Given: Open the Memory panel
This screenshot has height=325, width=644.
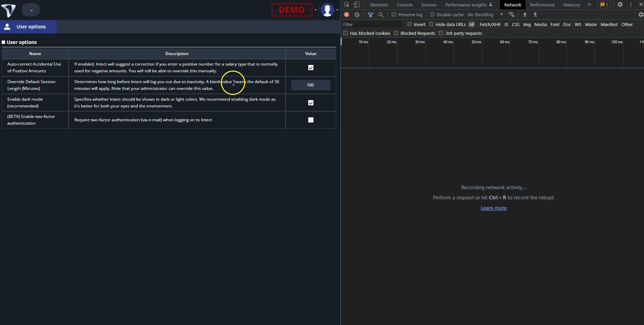Looking at the screenshot, I should (x=571, y=5).
